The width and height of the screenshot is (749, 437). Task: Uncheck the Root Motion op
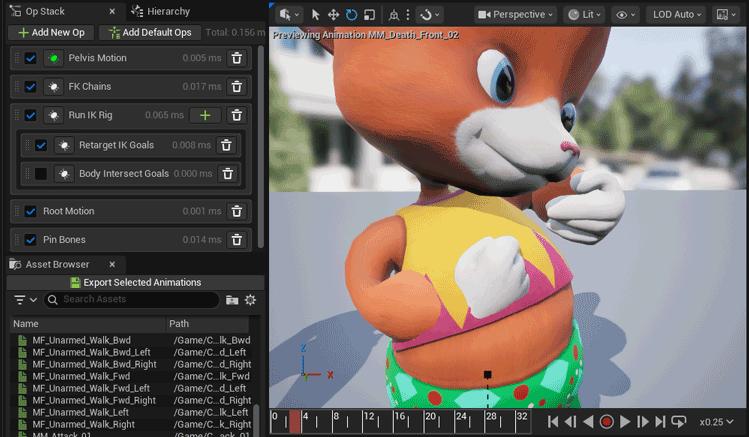coord(30,211)
